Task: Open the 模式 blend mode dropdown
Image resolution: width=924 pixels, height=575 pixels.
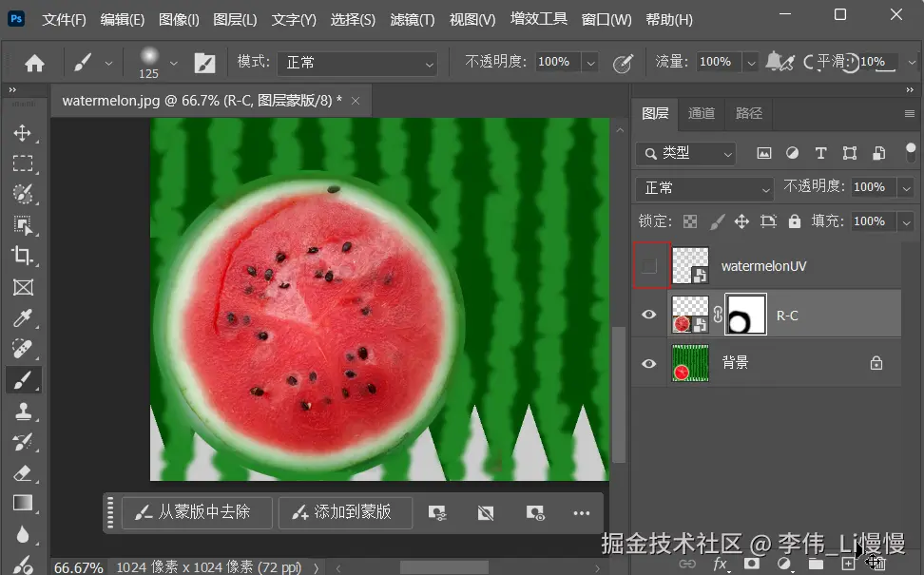Action: [357, 63]
